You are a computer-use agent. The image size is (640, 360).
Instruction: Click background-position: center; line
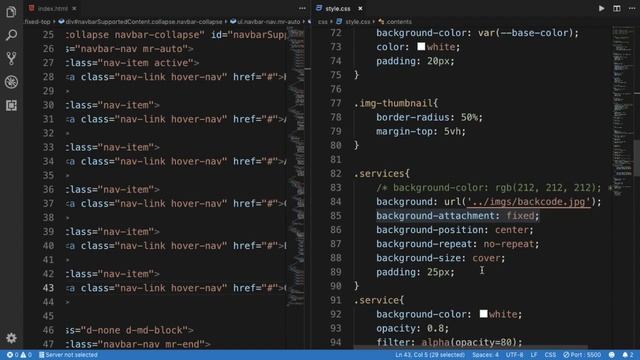point(455,230)
